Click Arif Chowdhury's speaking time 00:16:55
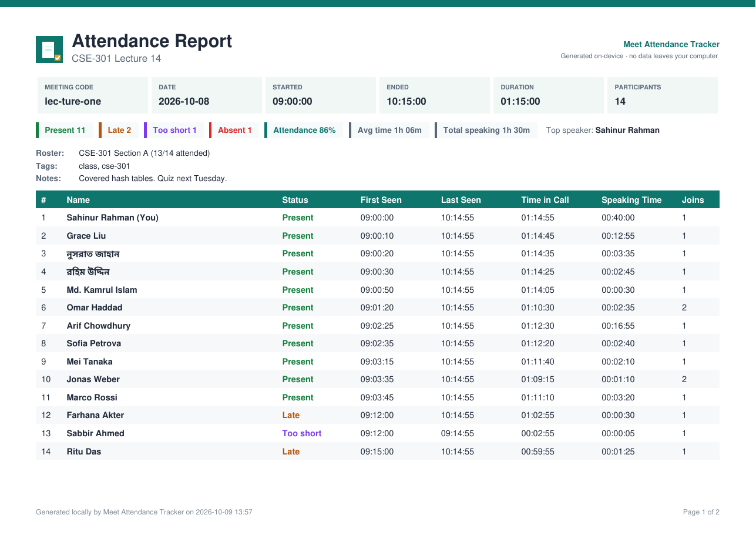Viewport: 756px width, 535px height. (x=618, y=326)
